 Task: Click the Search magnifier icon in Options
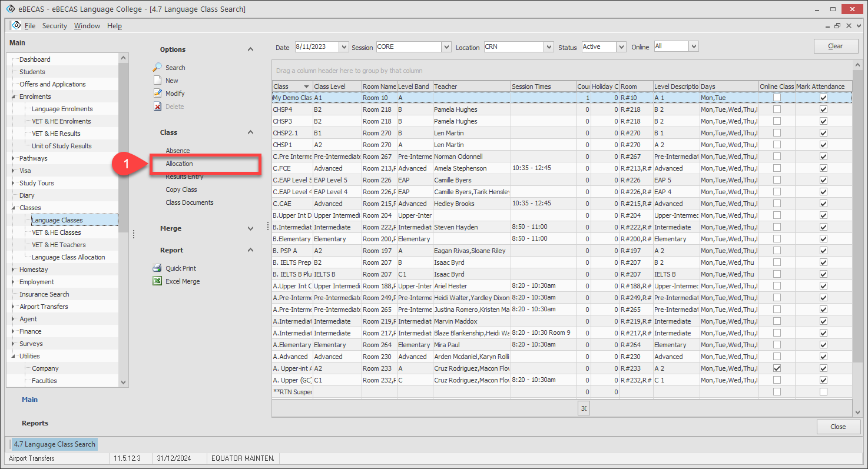click(x=157, y=68)
